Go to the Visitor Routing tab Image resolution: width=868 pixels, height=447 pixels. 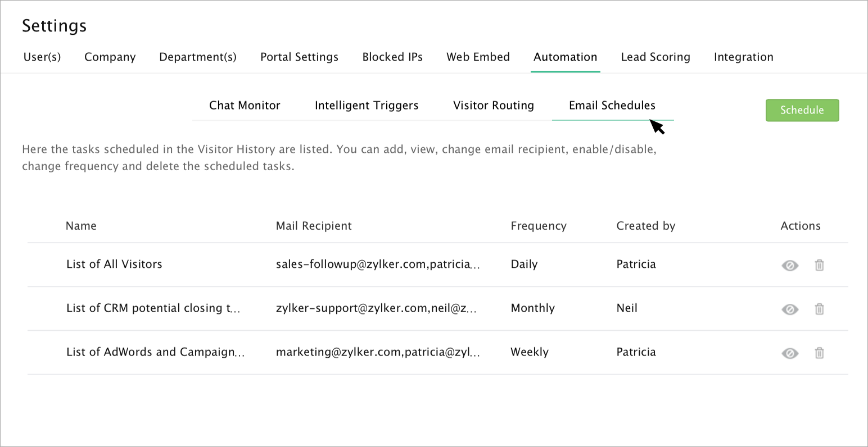(x=494, y=106)
